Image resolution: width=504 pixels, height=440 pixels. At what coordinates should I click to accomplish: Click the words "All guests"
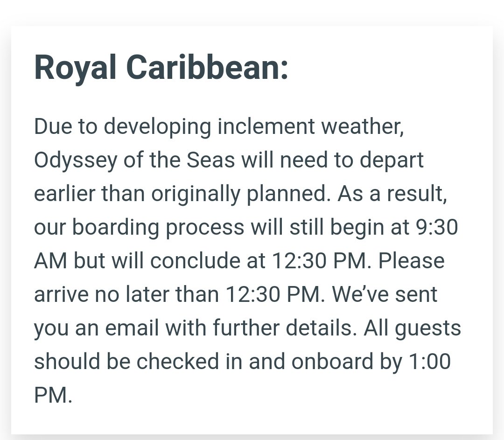413,329
